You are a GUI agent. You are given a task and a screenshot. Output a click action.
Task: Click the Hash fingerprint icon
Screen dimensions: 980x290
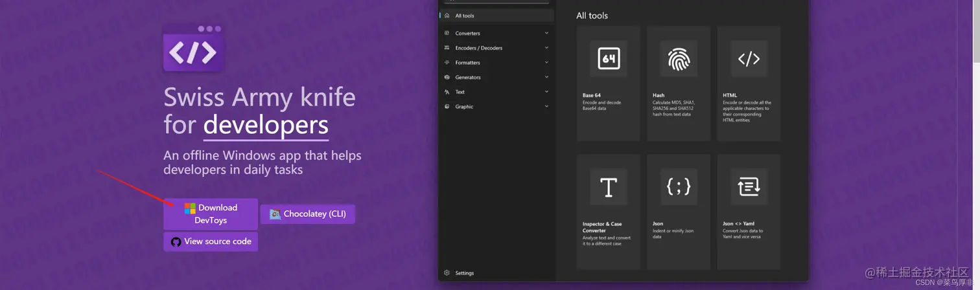(679, 59)
